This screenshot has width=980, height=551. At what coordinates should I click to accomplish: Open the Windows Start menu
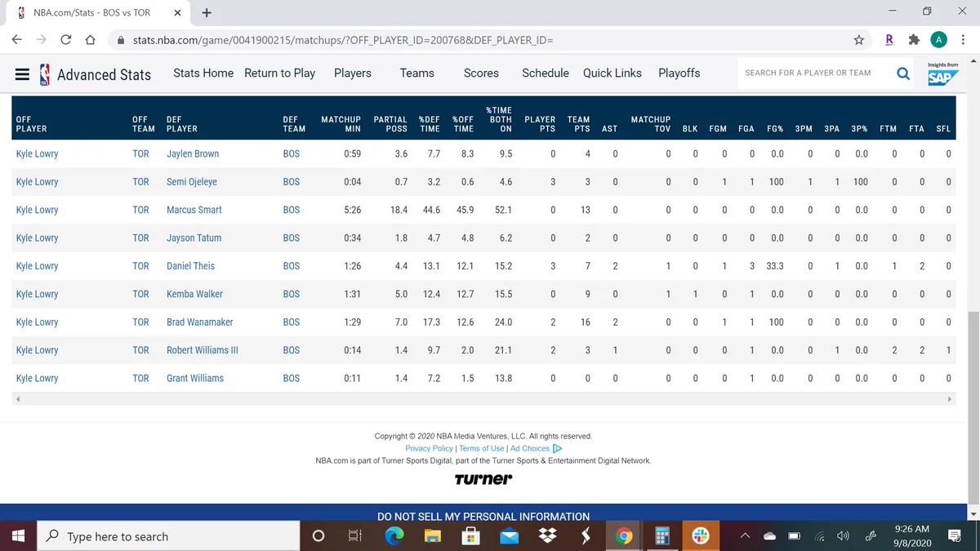pos(18,536)
